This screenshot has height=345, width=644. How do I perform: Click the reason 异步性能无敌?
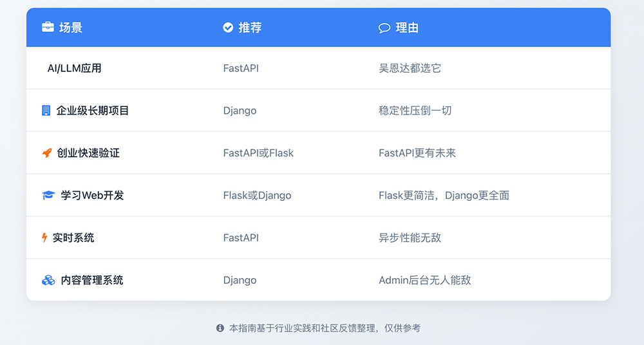click(410, 238)
